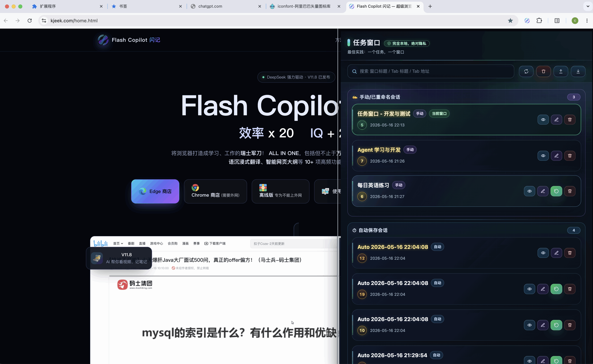Click timestamp '2026-05-16 21:26'

[387, 161]
